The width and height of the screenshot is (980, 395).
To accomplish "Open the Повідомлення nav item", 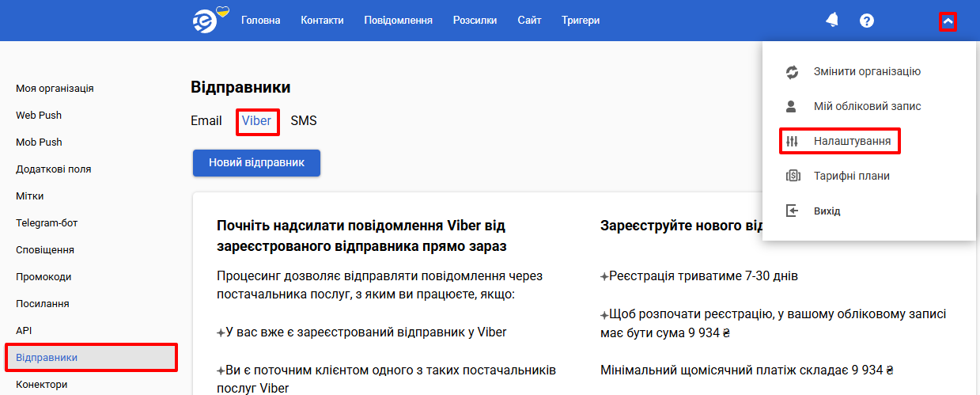I will pos(398,21).
